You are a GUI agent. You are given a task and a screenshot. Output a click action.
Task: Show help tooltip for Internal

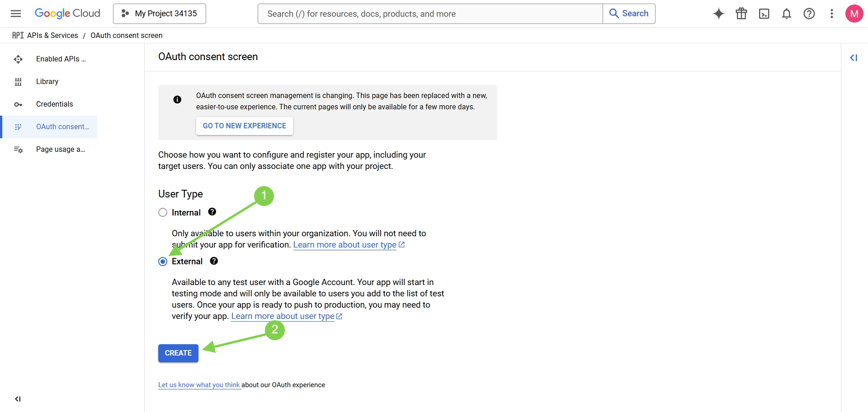point(212,212)
